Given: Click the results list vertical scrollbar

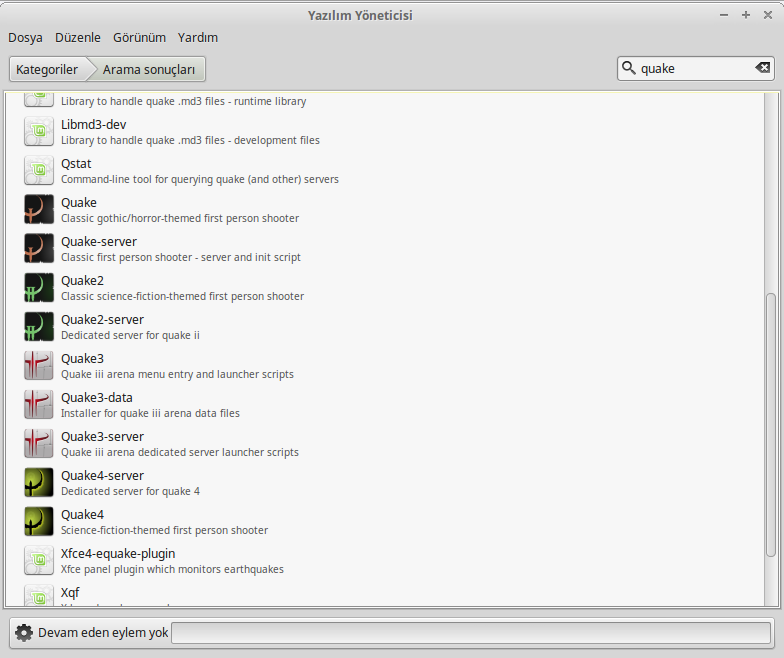Looking at the screenshot, I should pyautogui.click(x=770, y=424).
